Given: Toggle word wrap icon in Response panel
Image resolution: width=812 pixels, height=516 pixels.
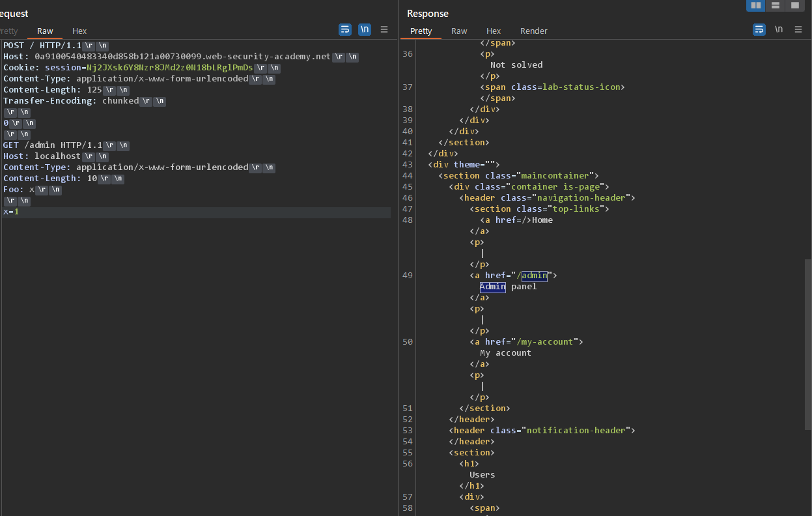Looking at the screenshot, I should point(759,29).
